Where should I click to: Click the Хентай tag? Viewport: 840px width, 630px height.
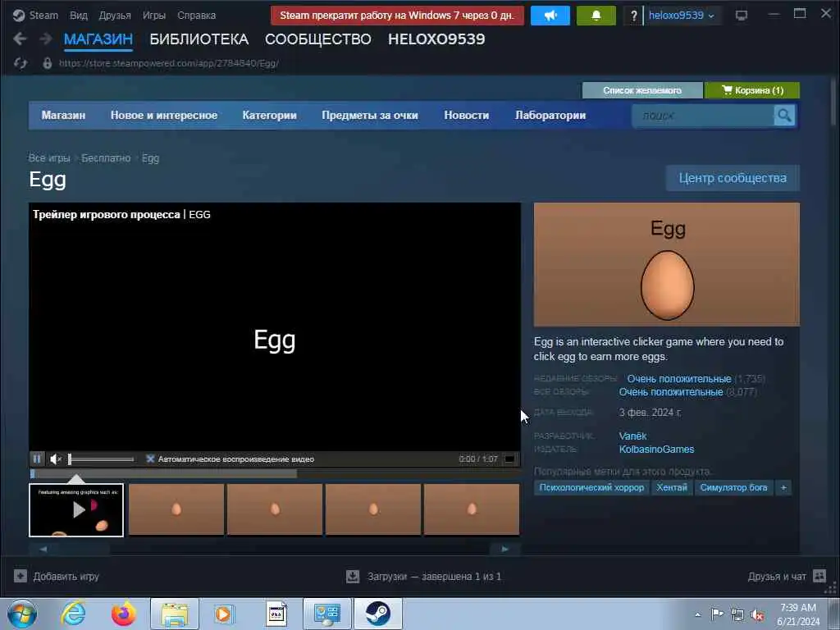(672, 487)
